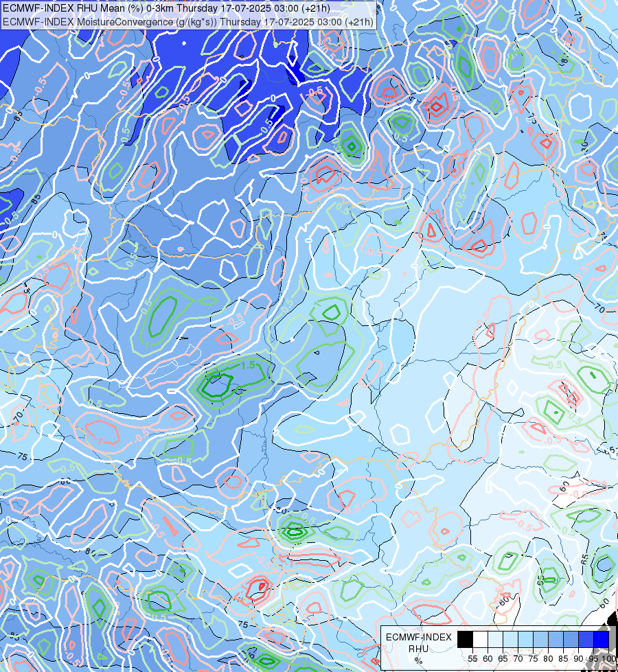This screenshot has width=618, height=672.
Task: Click the legend unit % symbol
Action: tap(418, 660)
